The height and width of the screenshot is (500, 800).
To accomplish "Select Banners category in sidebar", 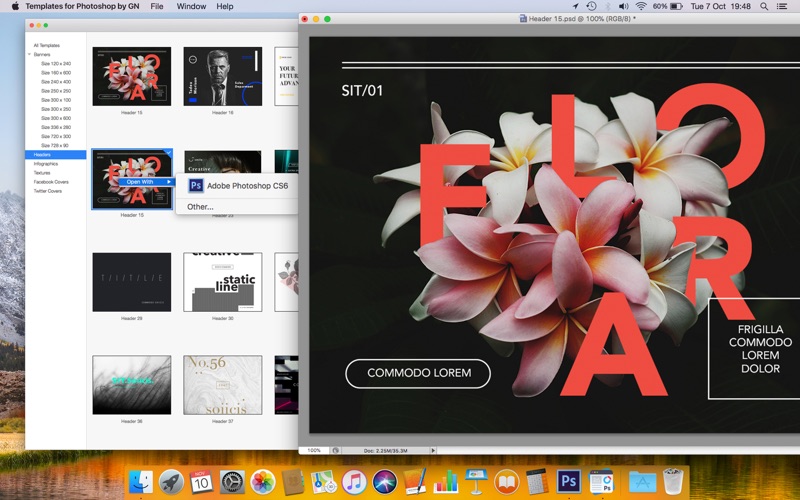I will tap(42, 54).
